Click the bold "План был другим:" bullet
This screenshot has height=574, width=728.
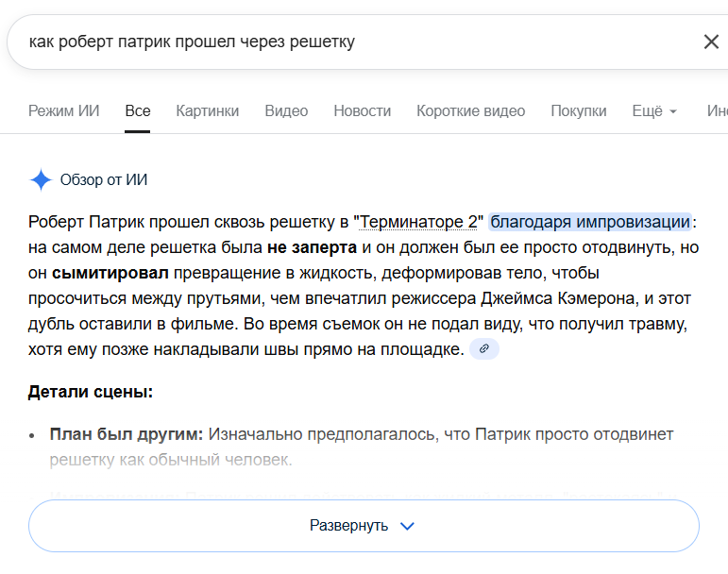[x=127, y=435]
